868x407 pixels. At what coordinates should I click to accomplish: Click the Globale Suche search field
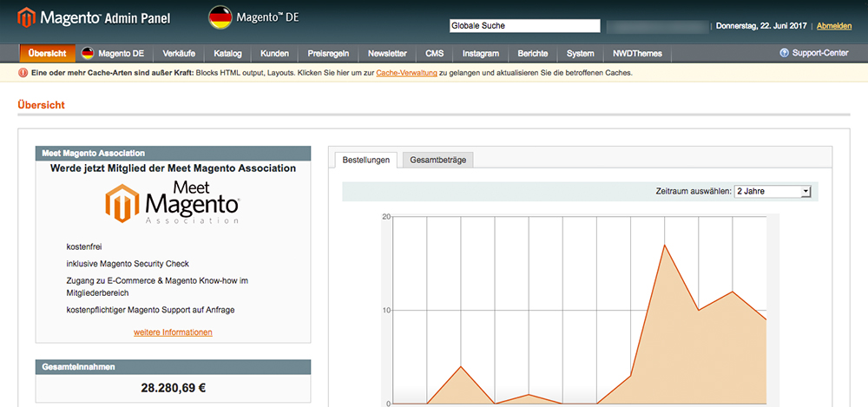pos(525,25)
